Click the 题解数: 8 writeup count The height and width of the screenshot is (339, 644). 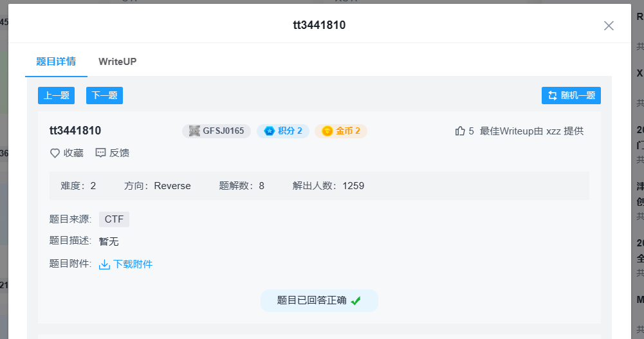click(242, 186)
